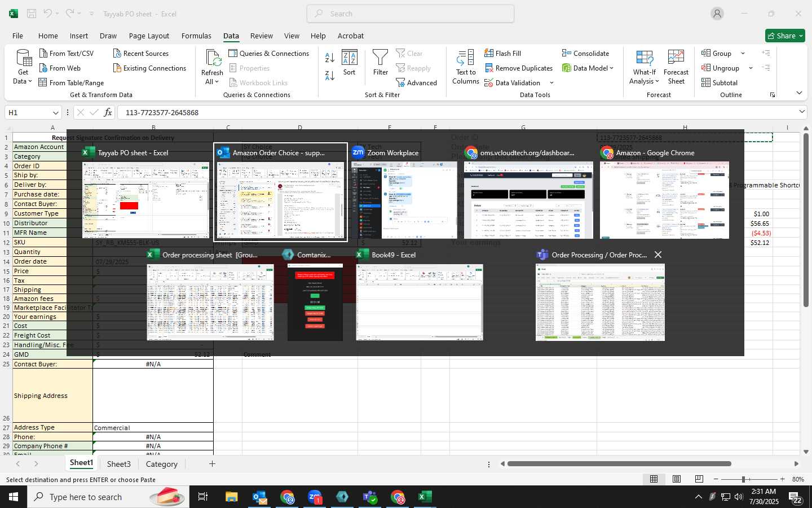Expand the Group dropdown arrow
Screen dimensions: 812x508
tap(743, 54)
